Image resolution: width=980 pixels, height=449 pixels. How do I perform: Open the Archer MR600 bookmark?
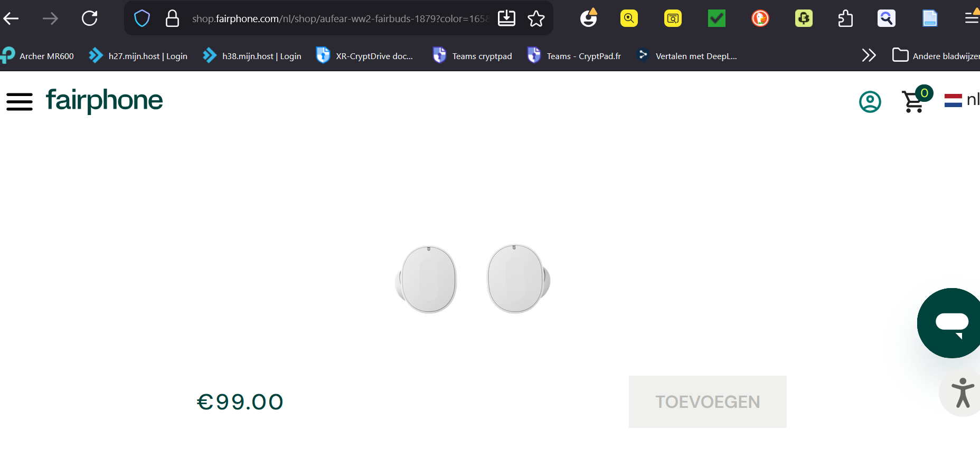[38, 56]
